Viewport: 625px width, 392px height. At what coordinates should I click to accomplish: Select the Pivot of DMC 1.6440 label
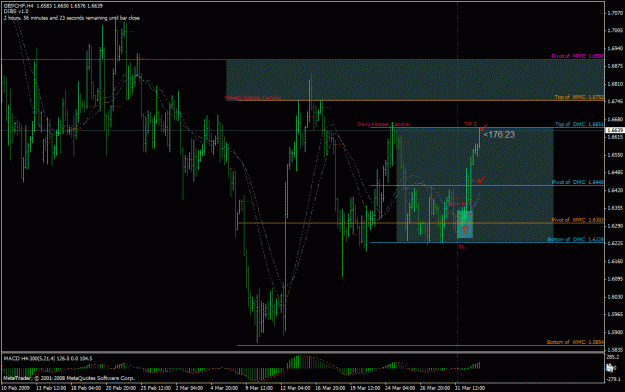(578, 182)
